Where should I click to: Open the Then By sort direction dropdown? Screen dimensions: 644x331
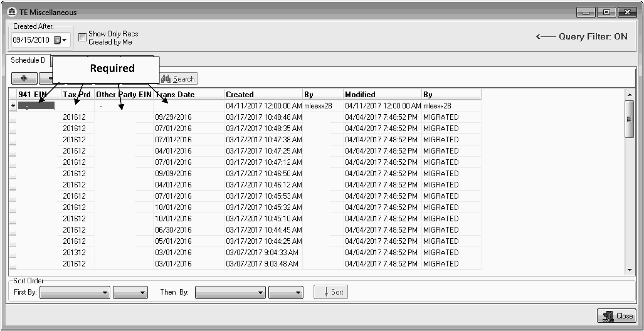click(x=286, y=292)
